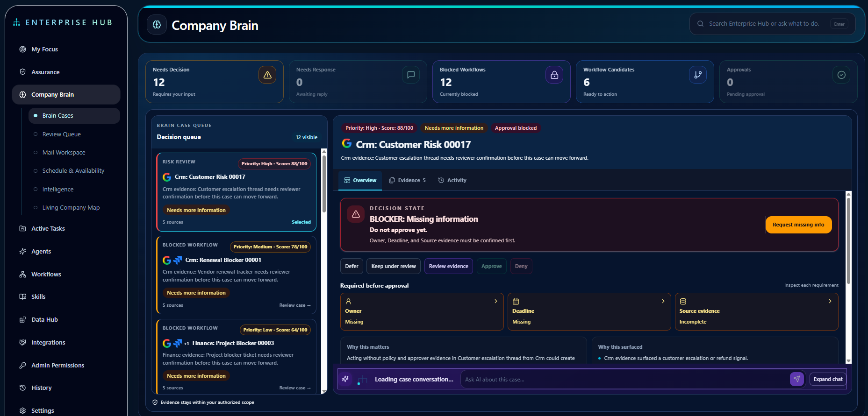868x416 pixels.
Task: Open Assurance shield in sidebar
Action: click(x=66, y=72)
